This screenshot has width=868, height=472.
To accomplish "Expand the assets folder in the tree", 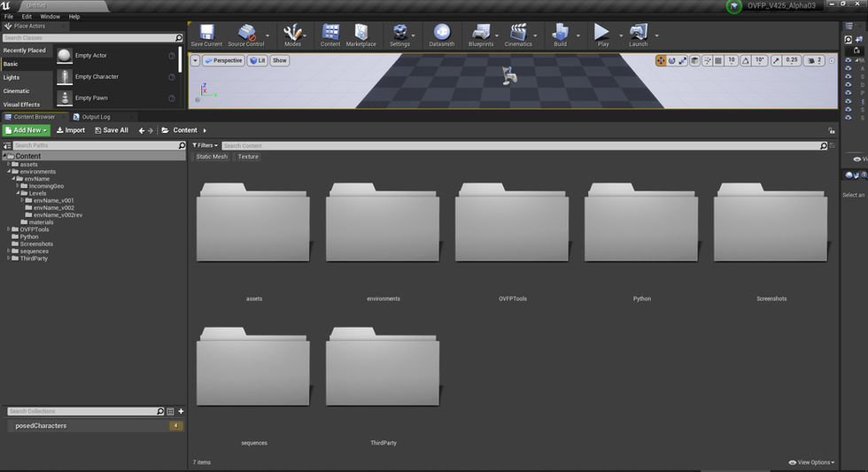I will coord(8,165).
